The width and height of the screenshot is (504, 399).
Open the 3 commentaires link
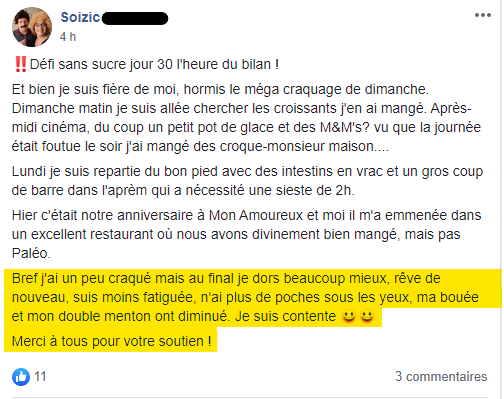(441, 377)
